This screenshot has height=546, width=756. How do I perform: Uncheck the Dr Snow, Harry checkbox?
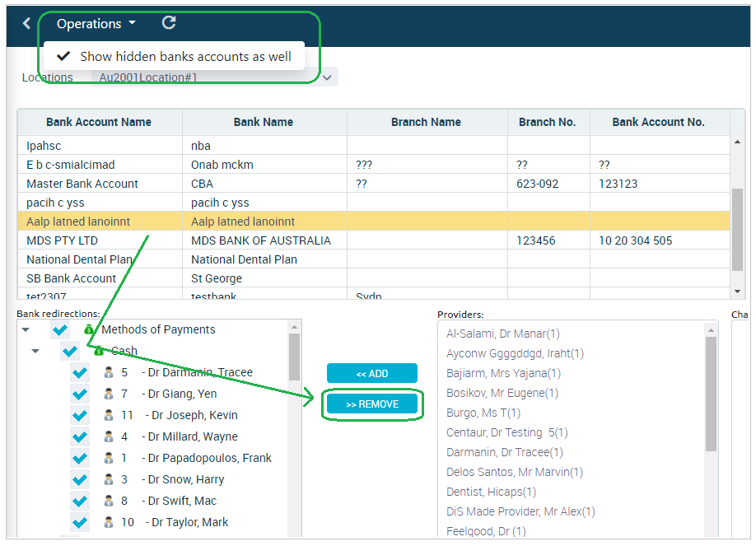(80, 479)
